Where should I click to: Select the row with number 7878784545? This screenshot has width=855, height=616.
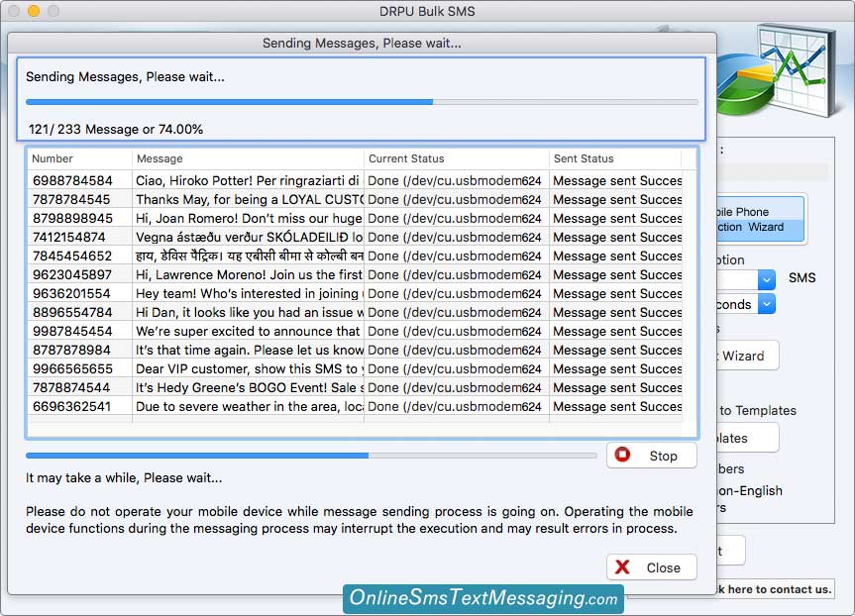tap(355, 199)
